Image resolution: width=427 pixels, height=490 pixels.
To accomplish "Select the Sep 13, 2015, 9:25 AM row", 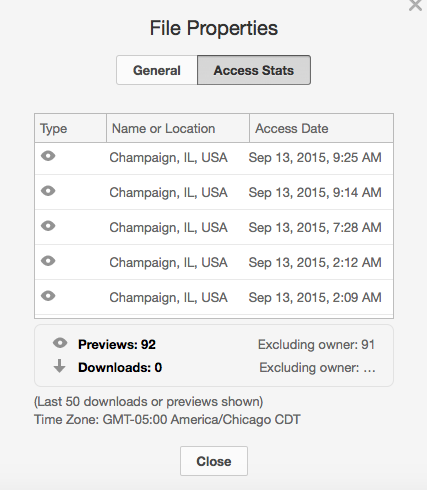I will [x=214, y=158].
